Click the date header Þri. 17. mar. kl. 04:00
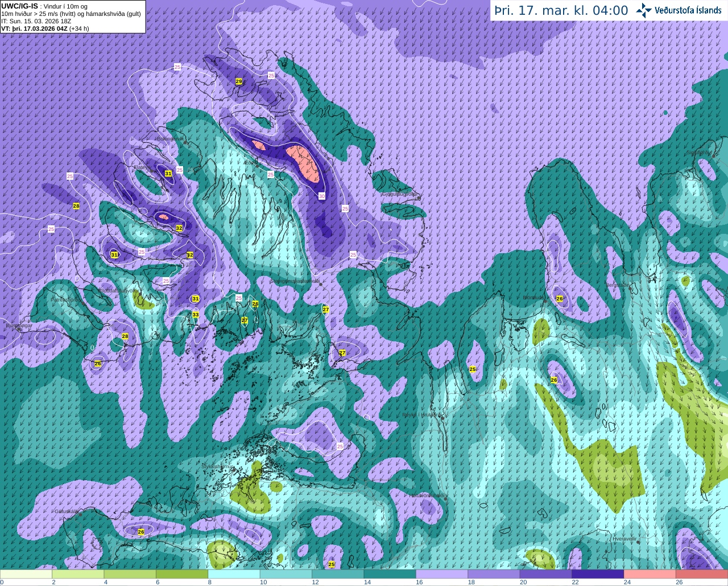The image size is (728, 586). click(x=561, y=10)
